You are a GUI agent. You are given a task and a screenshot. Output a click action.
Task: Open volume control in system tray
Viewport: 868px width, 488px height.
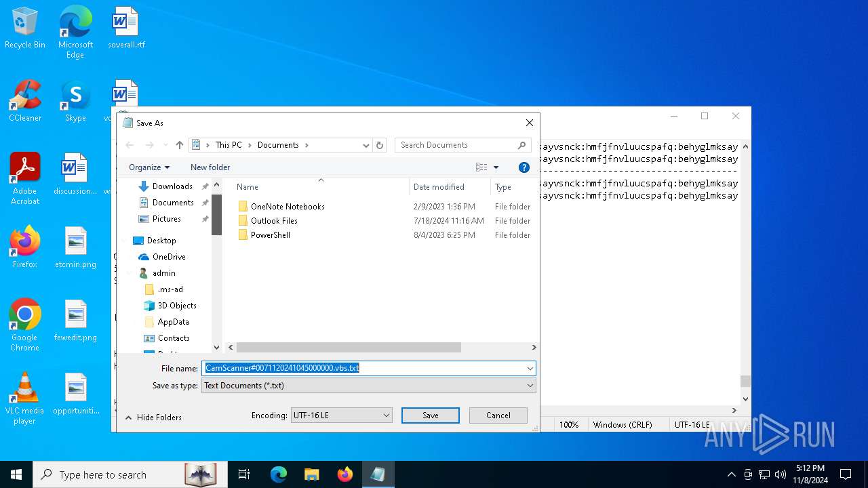(781, 474)
